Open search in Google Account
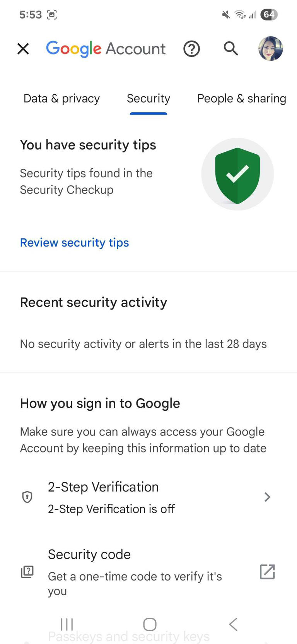Screen dimensions: 297x644 [x=230, y=49]
